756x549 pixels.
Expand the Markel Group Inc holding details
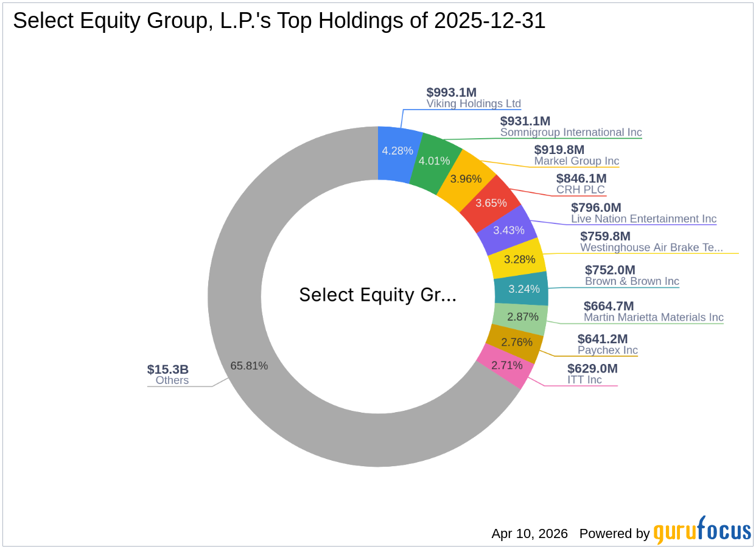(x=576, y=161)
